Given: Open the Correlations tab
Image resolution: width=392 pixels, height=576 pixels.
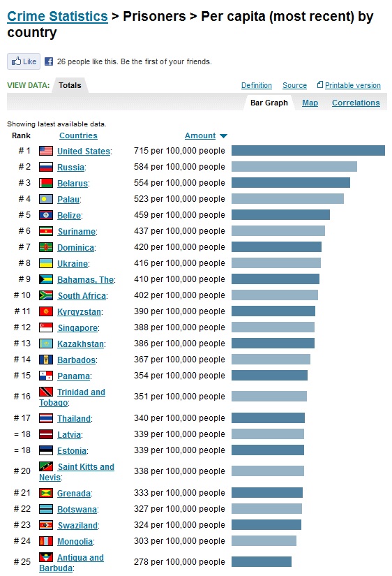Looking at the screenshot, I should 356,103.
